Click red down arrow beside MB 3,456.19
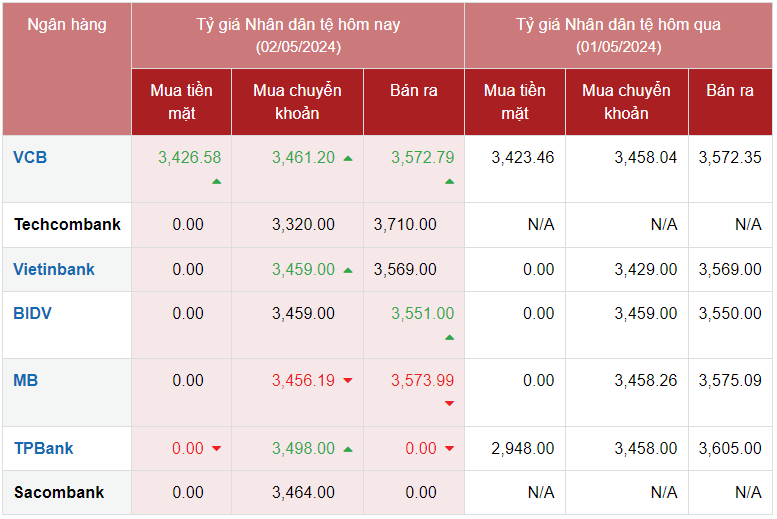 348,381
